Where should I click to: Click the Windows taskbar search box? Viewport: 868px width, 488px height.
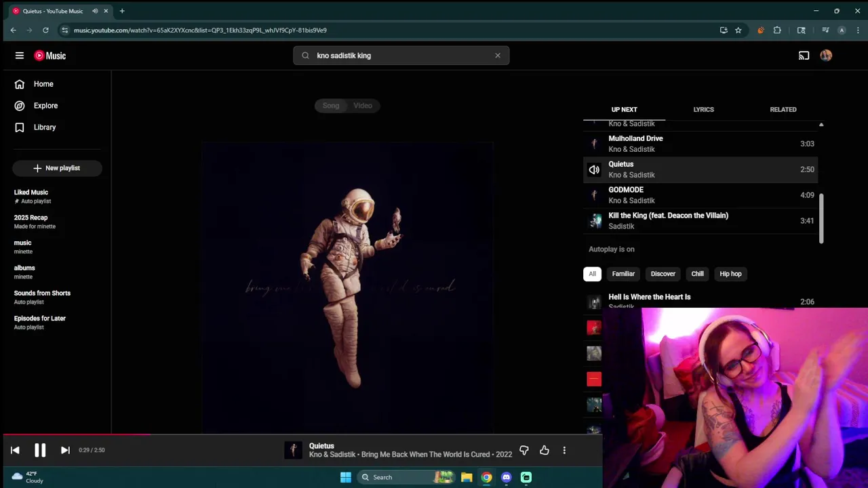[407, 477]
